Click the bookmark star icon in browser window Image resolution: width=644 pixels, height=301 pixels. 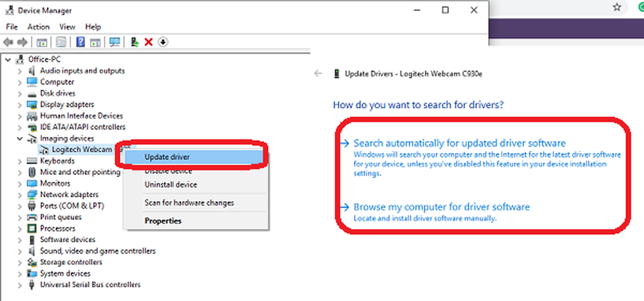coord(617,7)
